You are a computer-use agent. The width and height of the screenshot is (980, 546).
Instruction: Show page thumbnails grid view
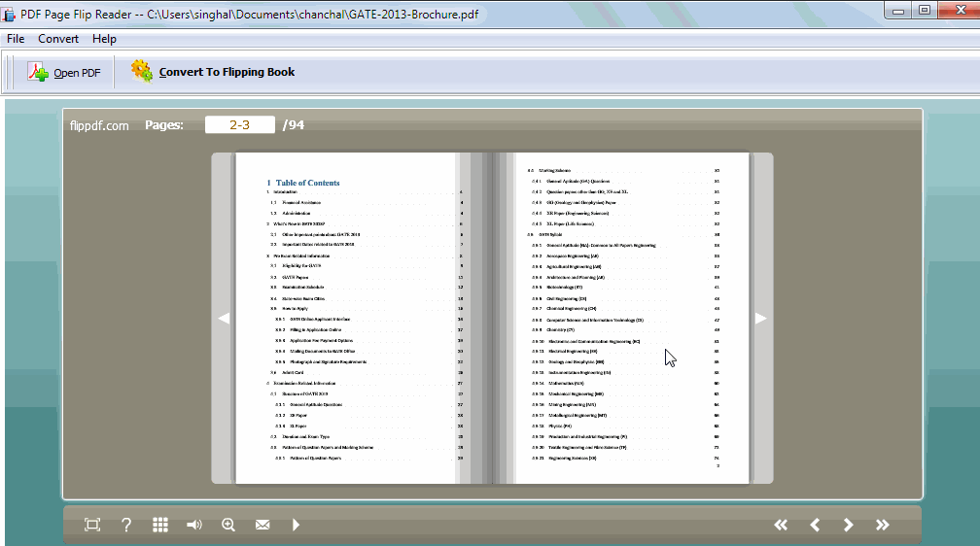tap(160, 525)
